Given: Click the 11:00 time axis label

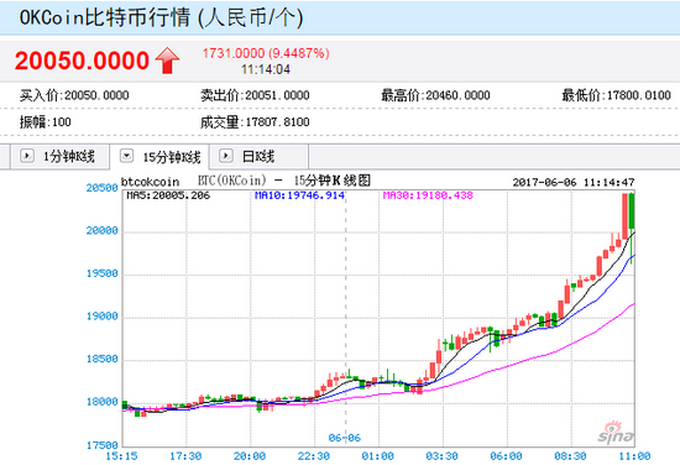Looking at the screenshot, I should (634, 456).
